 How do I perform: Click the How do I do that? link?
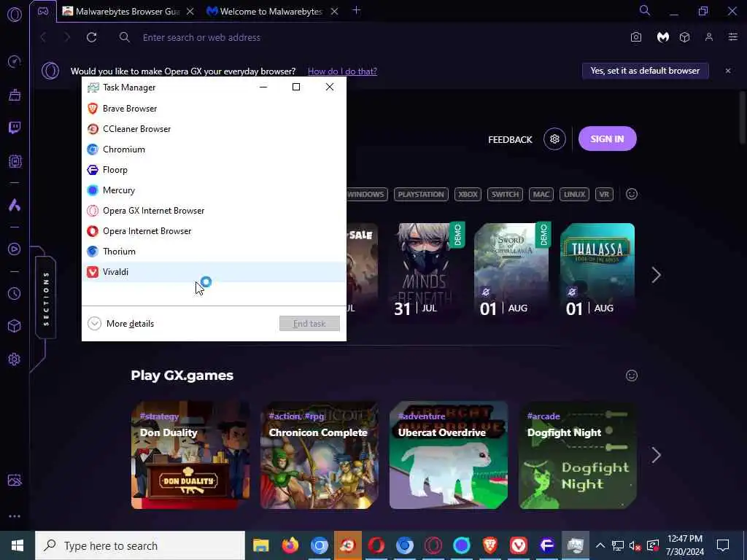(342, 71)
